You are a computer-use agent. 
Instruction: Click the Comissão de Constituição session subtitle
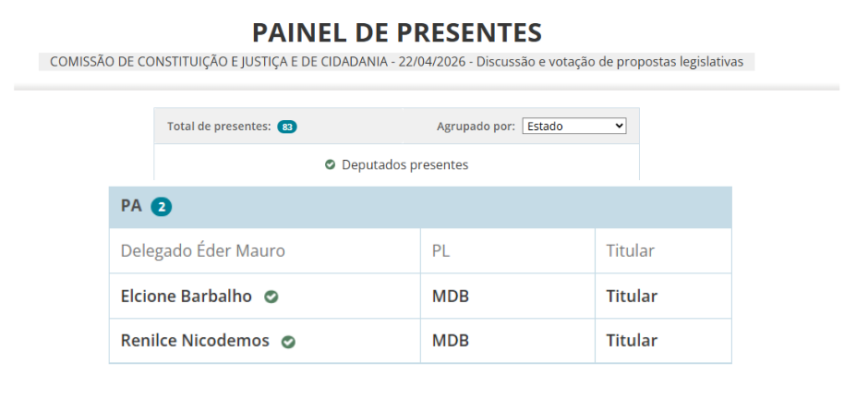pyautogui.click(x=396, y=62)
